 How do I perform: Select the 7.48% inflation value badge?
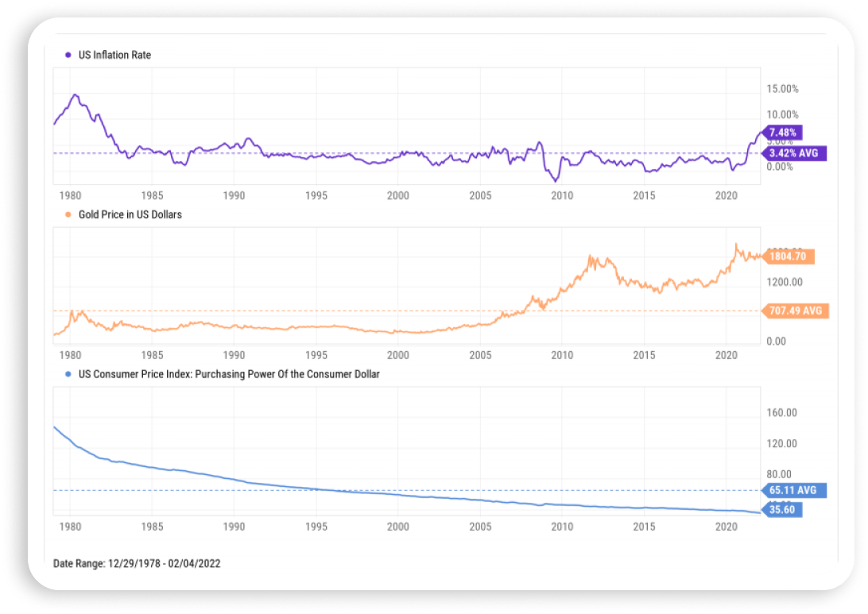coord(783,132)
